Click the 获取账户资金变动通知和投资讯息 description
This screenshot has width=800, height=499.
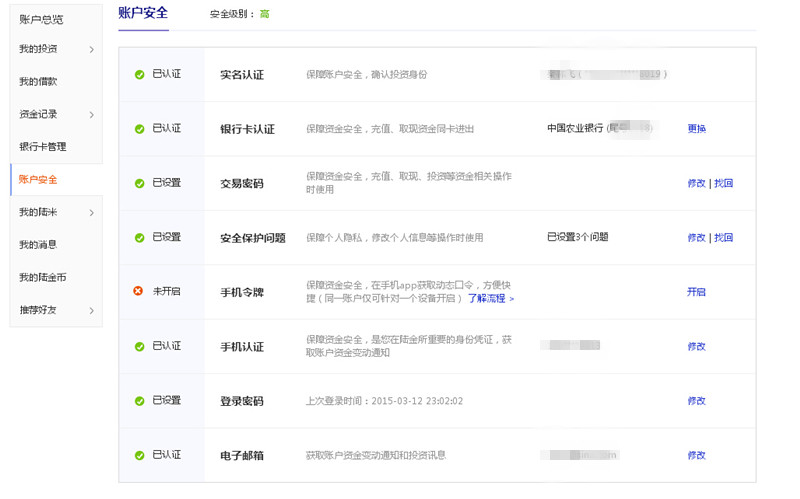point(376,455)
